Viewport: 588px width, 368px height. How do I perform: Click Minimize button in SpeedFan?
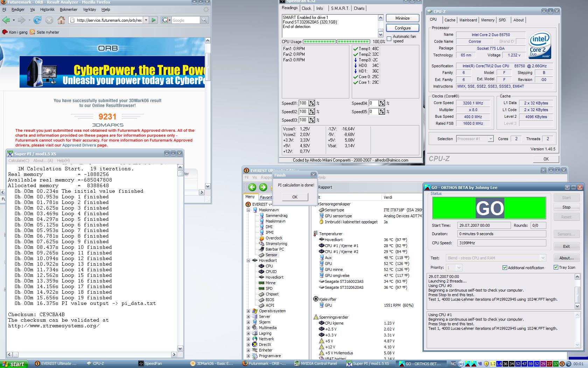tap(402, 18)
